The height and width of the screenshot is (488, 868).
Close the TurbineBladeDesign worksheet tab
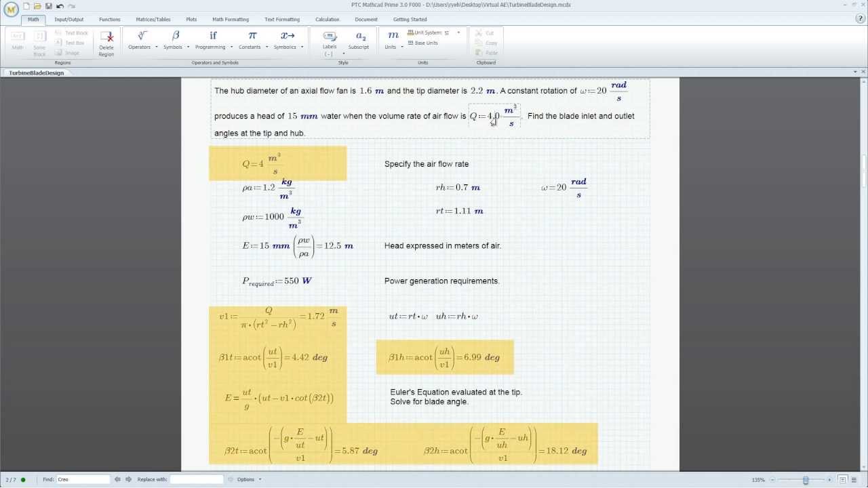point(863,72)
